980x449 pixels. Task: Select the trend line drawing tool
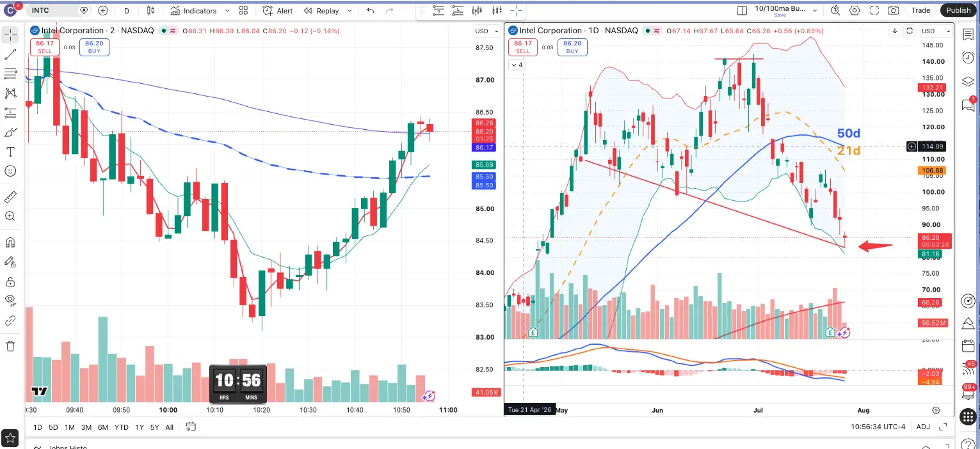coord(10,55)
